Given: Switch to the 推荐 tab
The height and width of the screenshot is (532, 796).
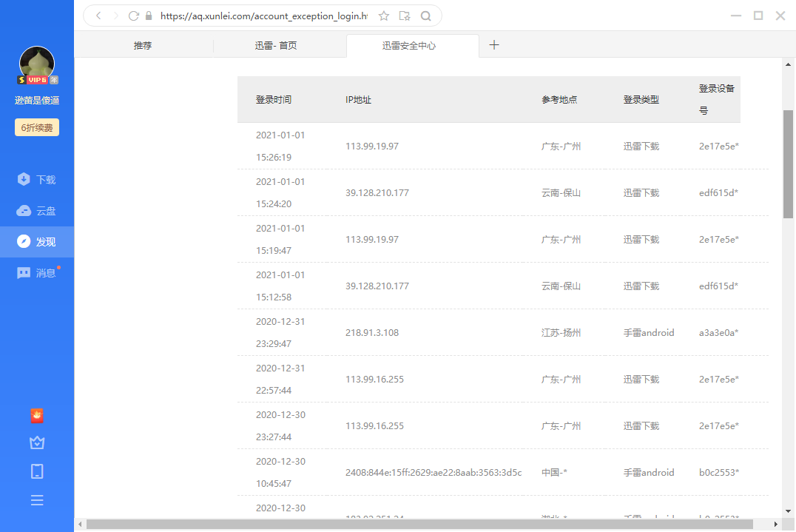Looking at the screenshot, I should [143, 45].
